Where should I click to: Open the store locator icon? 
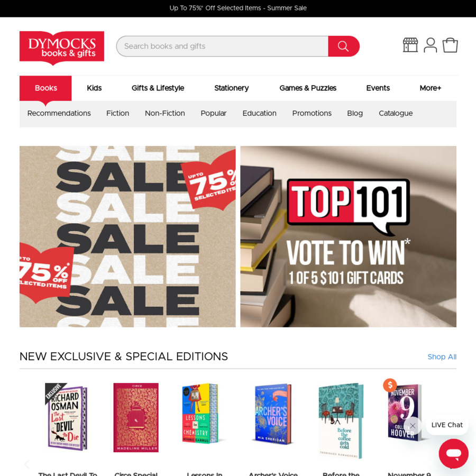point(410,45)
